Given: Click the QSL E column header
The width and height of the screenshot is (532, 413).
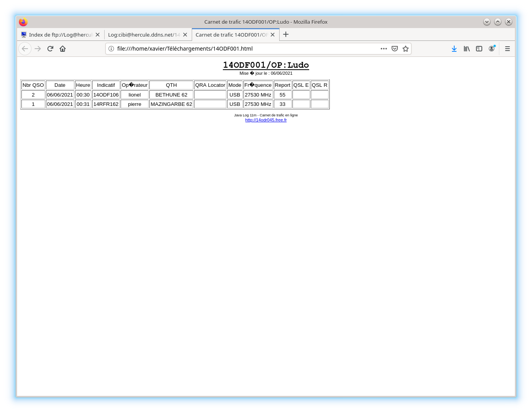Looking at the screenshot, I should [301, 85].
